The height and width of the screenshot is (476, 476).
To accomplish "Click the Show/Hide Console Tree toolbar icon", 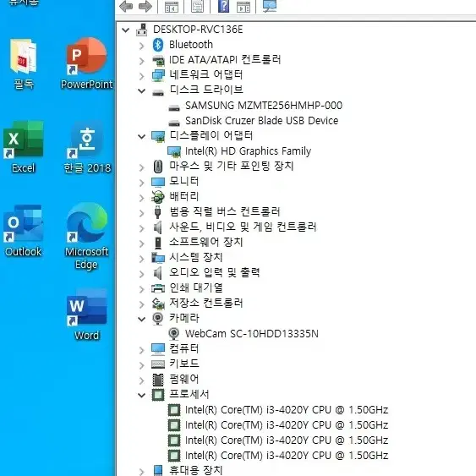I will click(x=172, y=7).
